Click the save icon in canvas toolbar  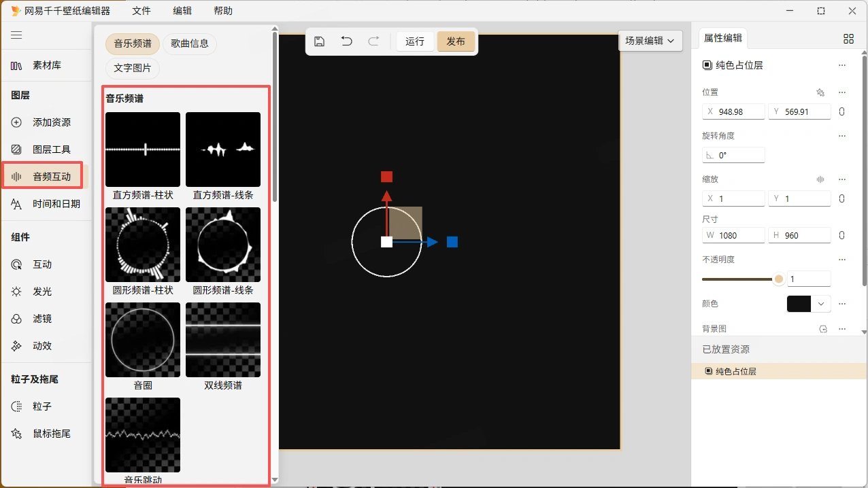[x=319, y=41]
